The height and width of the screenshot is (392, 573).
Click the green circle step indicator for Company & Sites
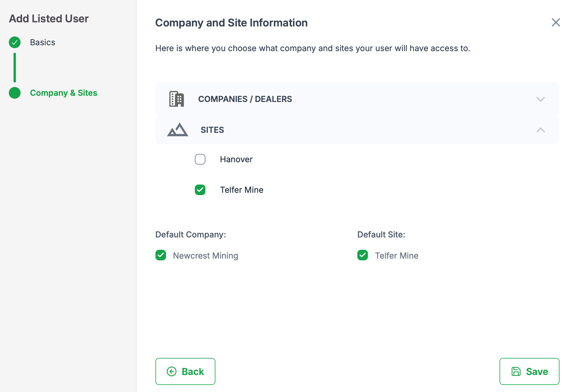(15, 93)
